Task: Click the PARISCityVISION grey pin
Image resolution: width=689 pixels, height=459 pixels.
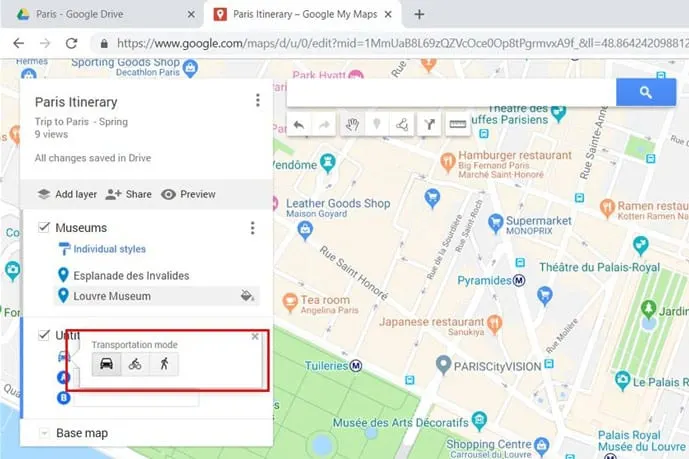Action: 443,365
